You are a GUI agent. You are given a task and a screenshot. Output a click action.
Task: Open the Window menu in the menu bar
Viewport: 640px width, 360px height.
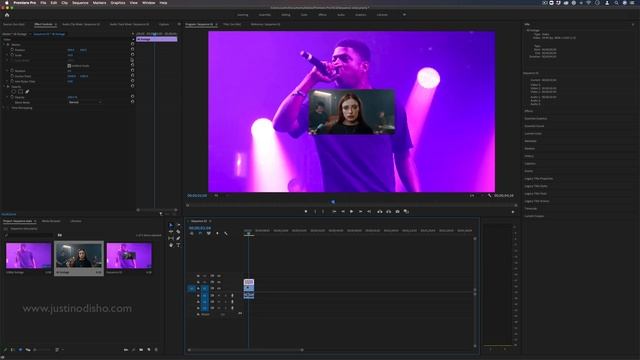[x=149, y=2]
